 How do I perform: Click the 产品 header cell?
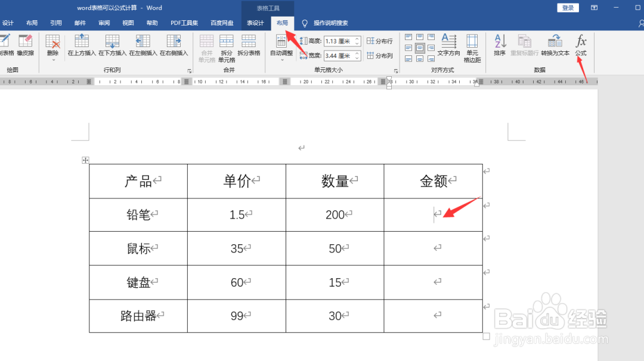tap(138, 181)
